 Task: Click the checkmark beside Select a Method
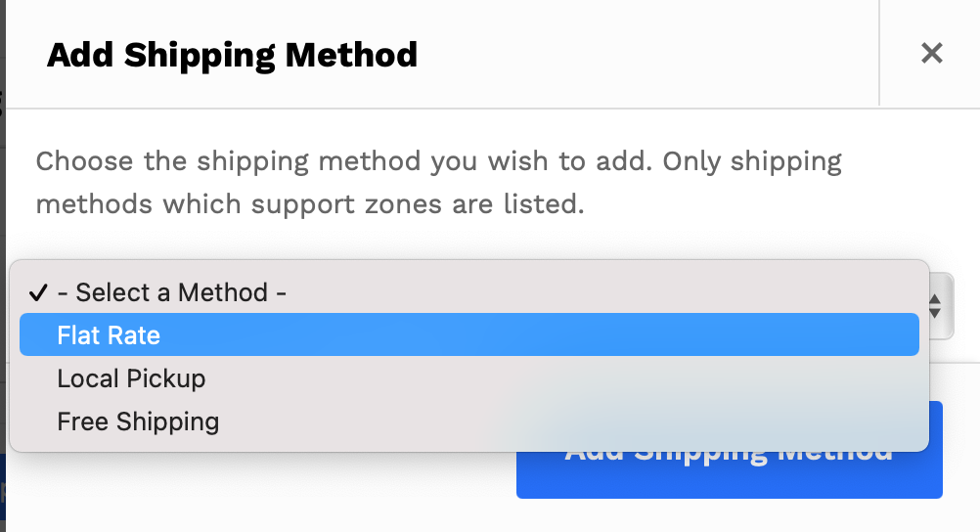(x=38, y=292)
